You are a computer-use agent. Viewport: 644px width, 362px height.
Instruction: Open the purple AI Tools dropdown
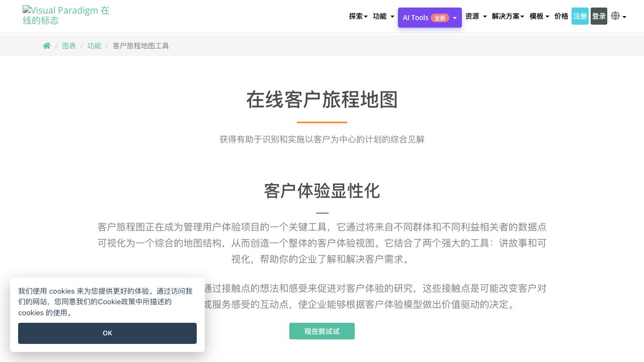pyautogui.click(x=430, y=18)
